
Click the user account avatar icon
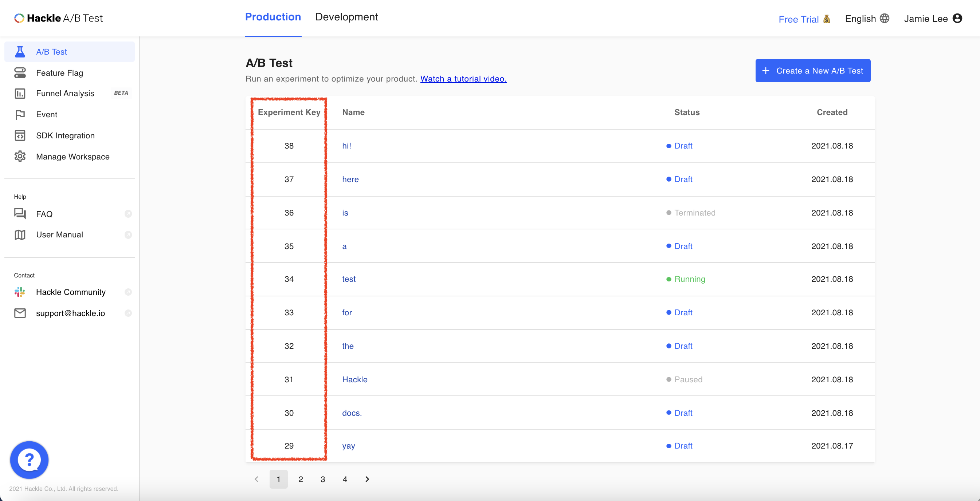957,18
